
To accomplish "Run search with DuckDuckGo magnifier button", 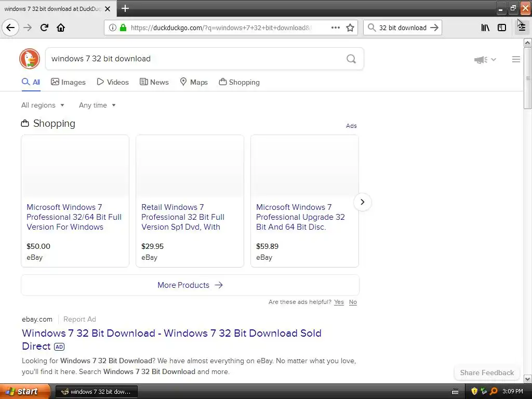I will tap(351, 59).
